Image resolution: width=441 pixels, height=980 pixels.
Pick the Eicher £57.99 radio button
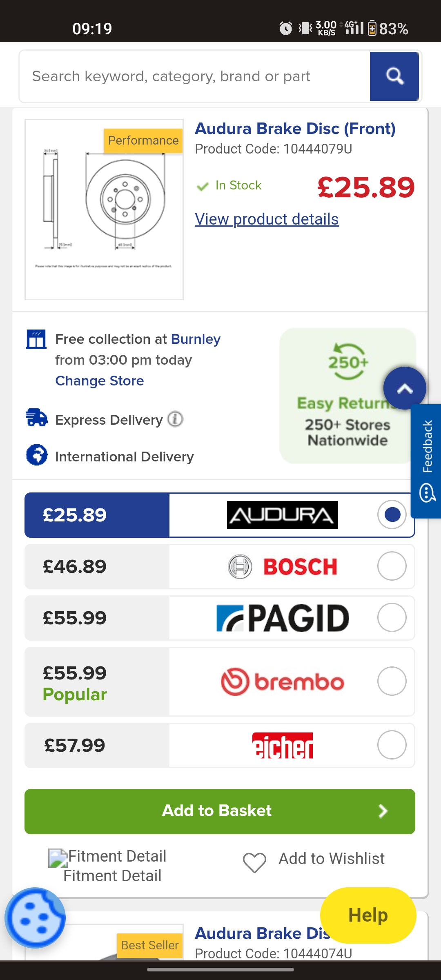tap(392, 745)
